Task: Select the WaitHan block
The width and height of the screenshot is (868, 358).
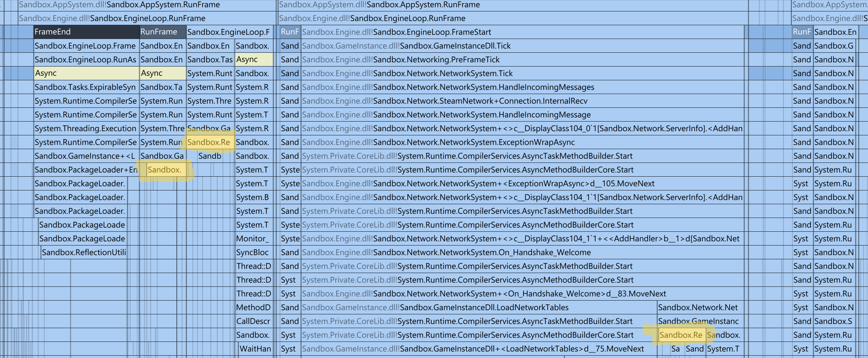Action: (x=255, y=349)
